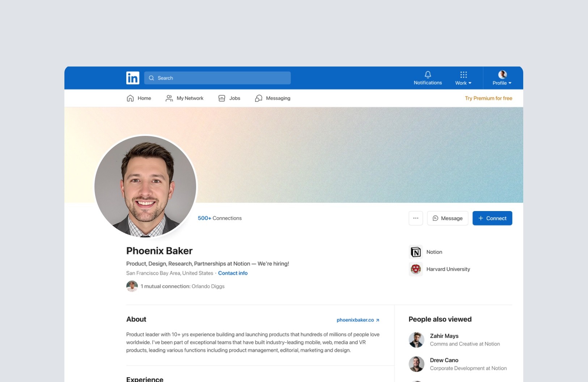The width and height of the screenshot is (588, 382).
Task: Click the San Francisco Bay Area location
Action: point(170,273)
